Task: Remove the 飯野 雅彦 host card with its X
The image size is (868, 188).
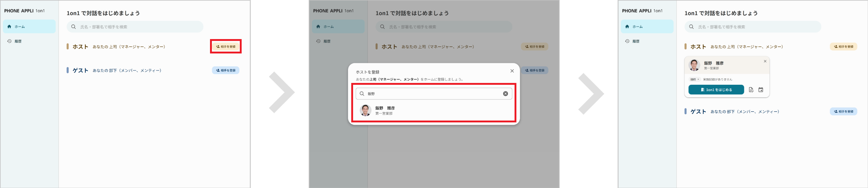Action: (765, 61)
